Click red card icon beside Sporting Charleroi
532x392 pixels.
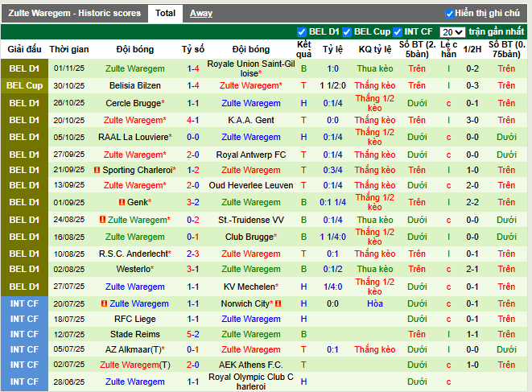[97, 170]
